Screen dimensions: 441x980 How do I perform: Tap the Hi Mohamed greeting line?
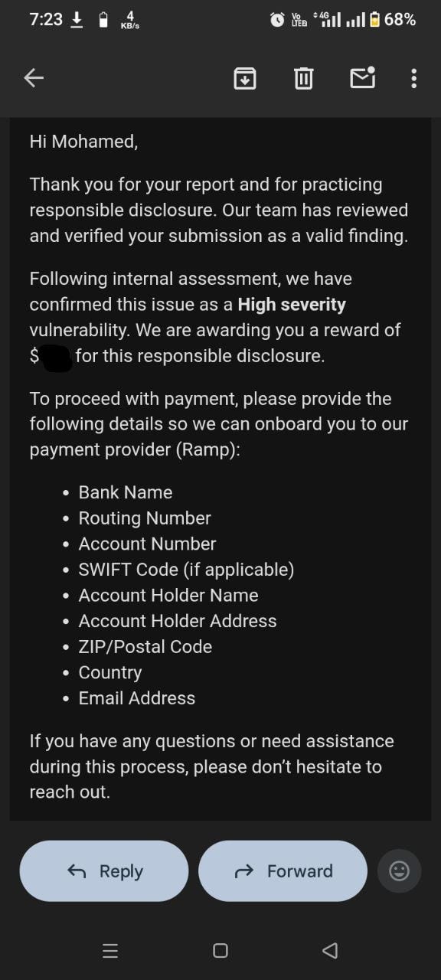pos(83,141)
